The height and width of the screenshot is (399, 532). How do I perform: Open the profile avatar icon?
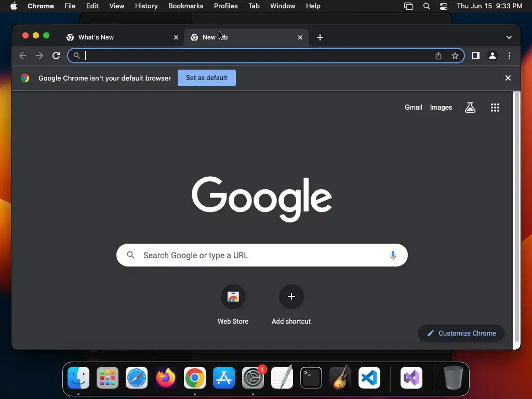click(x=493, y=56)
